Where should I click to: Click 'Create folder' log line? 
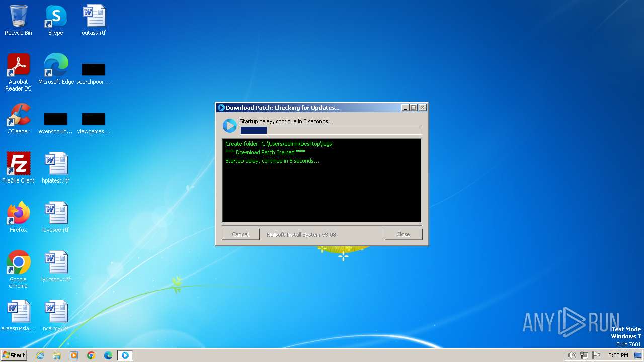click(279, 144)
